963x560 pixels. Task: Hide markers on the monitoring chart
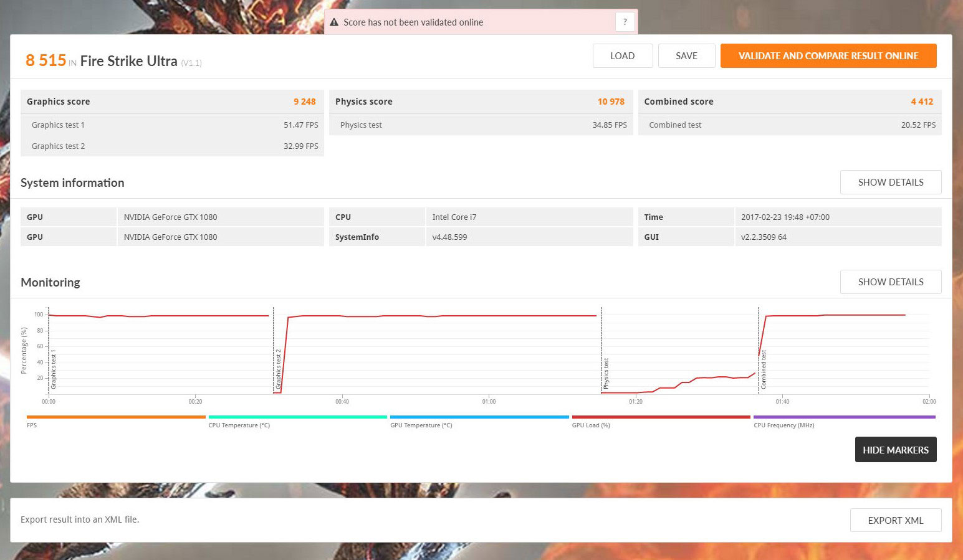[x=895, y=450]
